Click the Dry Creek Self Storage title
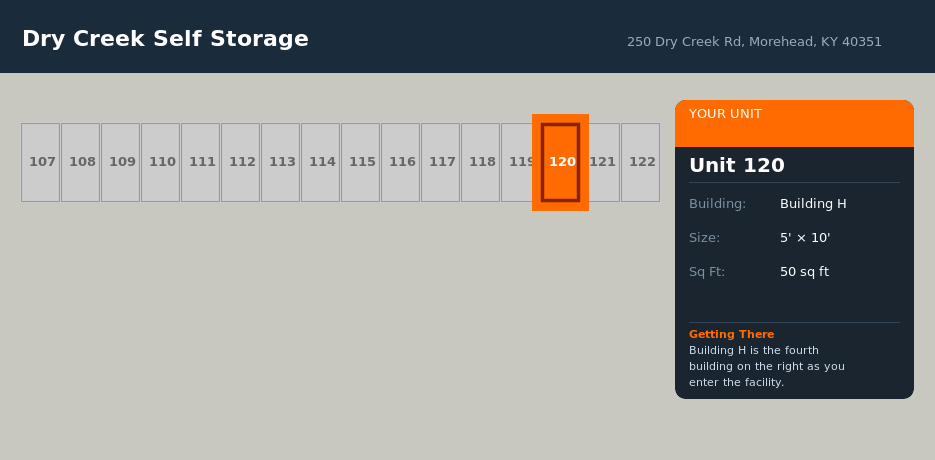Screen dimensions: 935x460 point(165,39)
